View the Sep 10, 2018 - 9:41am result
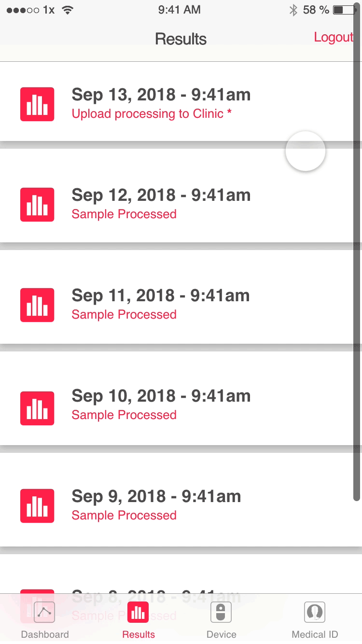Viewport: 362px width, 644px height. click(x=161, y=396)
